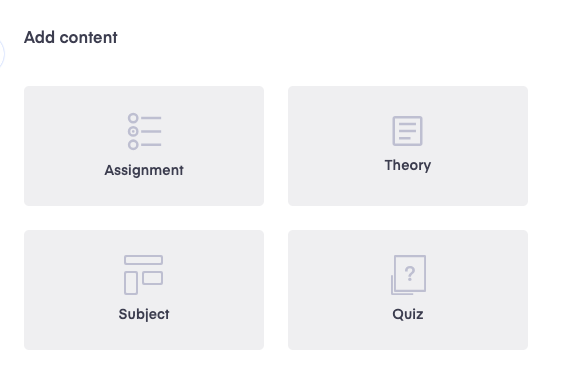Click the question mark inside Quiz icon
Image resolution: width=568 pixels, height=376 pixels.
point(410,273)
